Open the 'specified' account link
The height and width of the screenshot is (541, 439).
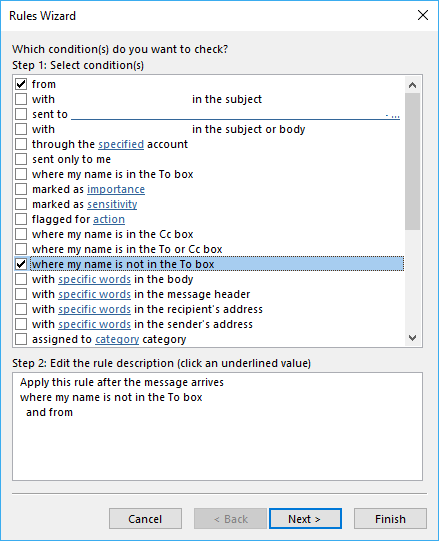click(x=121, y=144)
